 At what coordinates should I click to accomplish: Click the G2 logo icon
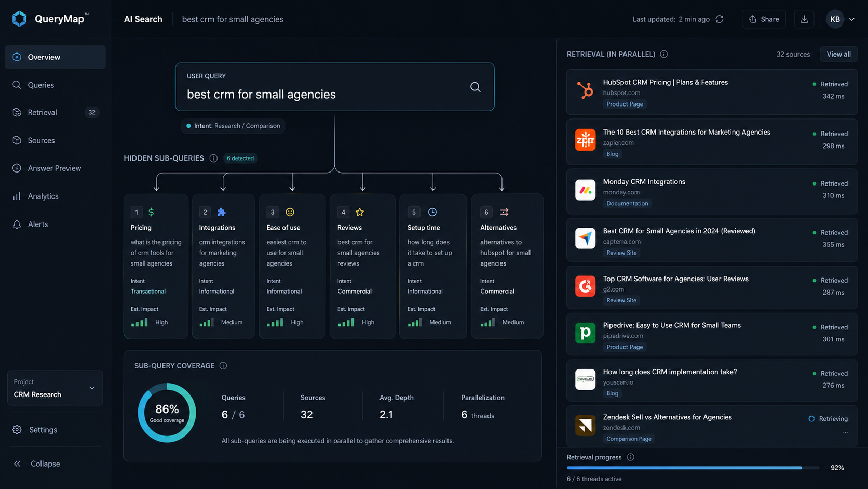(585, 286)
